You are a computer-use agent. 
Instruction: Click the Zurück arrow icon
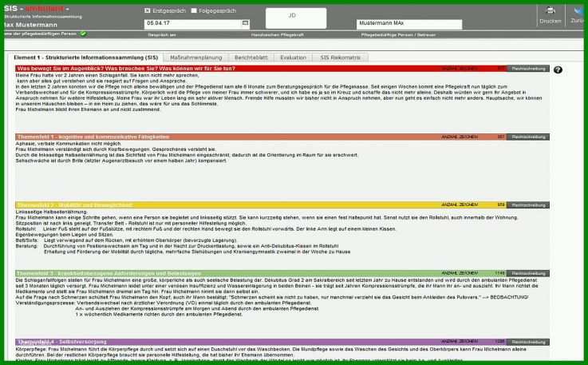tap(579, 10)
